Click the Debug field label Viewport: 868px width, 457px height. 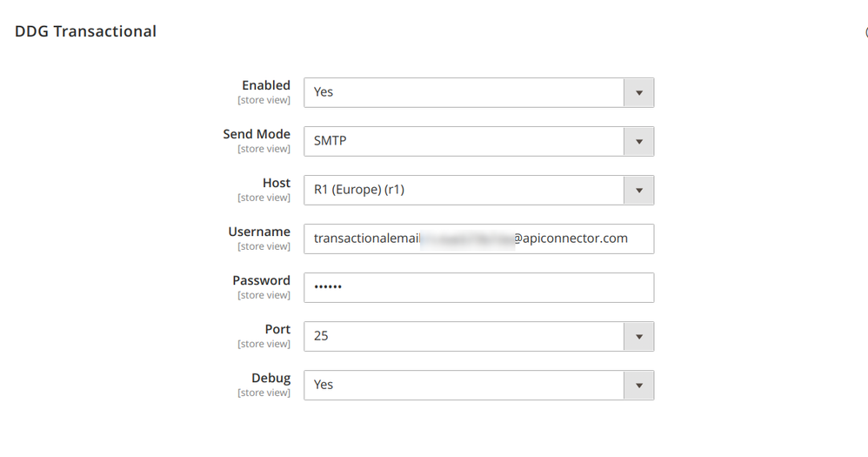point(270,378)
